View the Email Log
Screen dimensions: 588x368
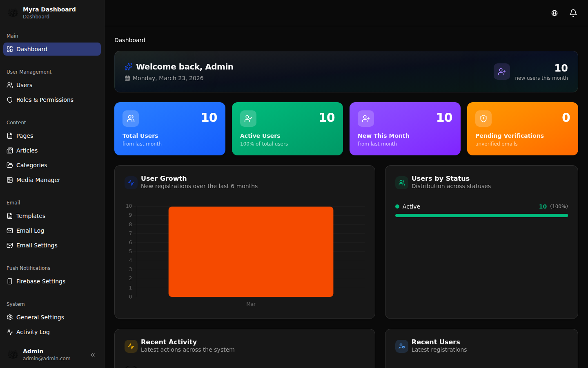click(52, 231)
